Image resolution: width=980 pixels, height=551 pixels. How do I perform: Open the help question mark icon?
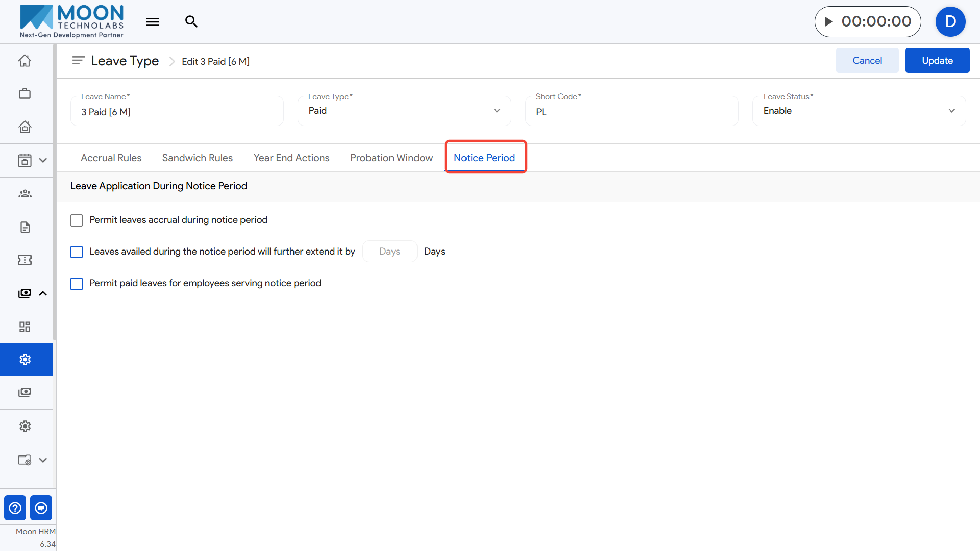[15, 508]
